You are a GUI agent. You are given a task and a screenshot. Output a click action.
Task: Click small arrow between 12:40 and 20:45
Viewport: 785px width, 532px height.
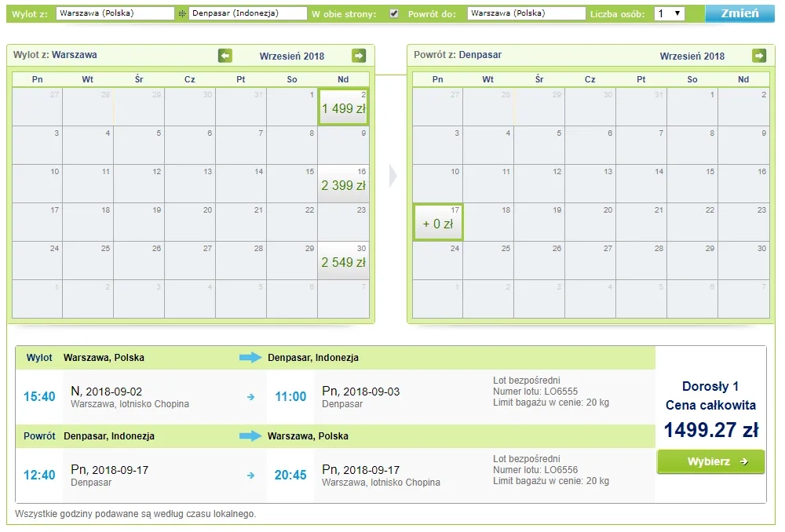(x=250, y=475)
